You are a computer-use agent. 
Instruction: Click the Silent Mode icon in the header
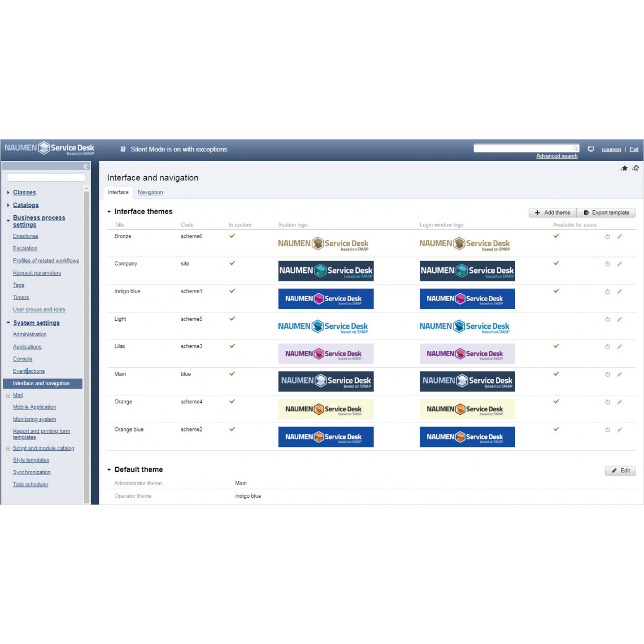point(123,149)
